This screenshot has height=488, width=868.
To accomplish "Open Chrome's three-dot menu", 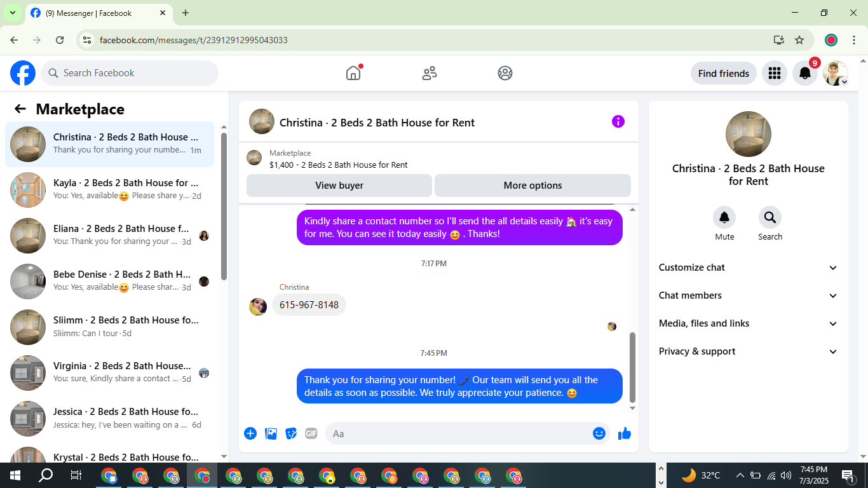I will (x=854, y=40).
